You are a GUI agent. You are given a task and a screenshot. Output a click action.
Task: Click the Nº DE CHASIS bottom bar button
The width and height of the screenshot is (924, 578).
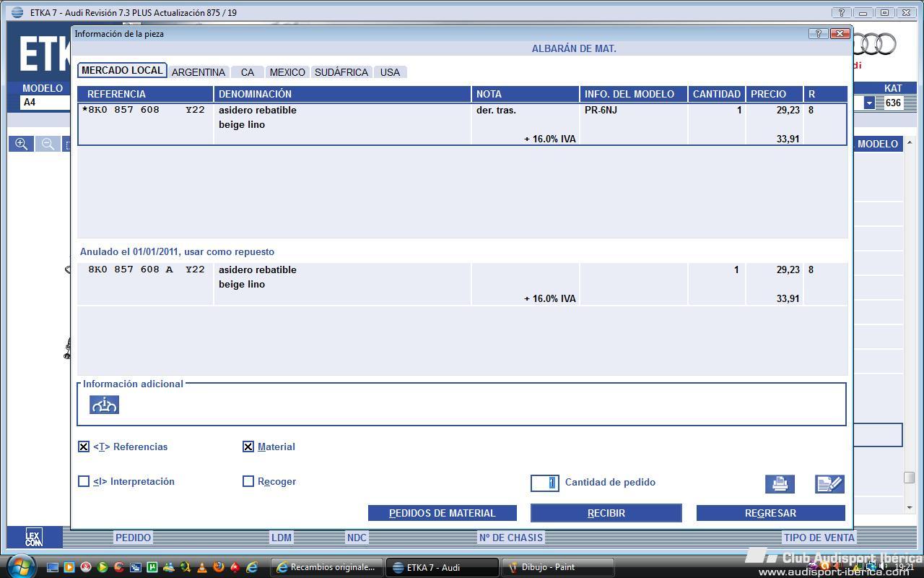tap(511, 538)
